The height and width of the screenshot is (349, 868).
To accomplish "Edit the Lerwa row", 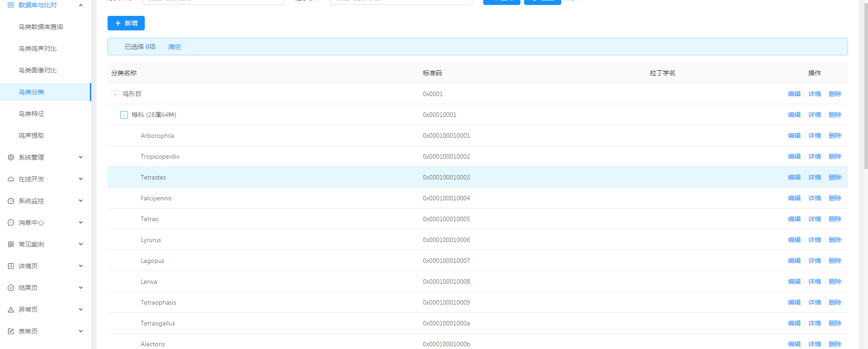I will (x=794, y=281).
